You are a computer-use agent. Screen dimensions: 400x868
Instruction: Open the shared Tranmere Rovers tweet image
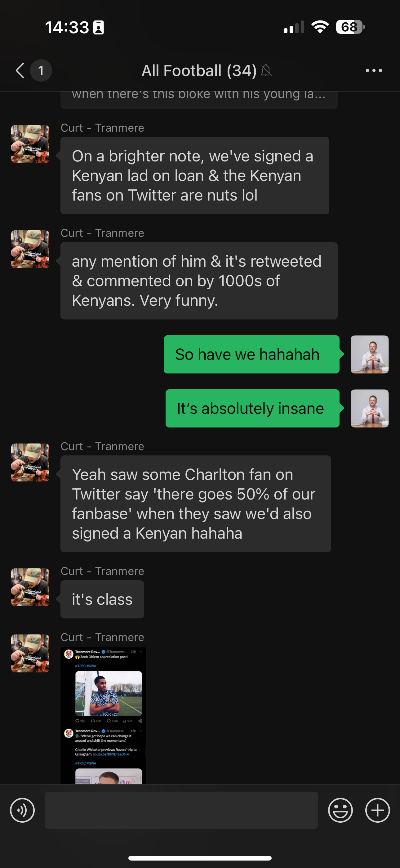pos(103,715)
